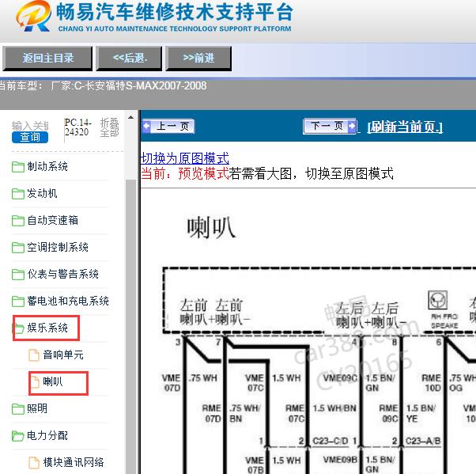Select the 娱乐系统 tree item

click(47, 328)
